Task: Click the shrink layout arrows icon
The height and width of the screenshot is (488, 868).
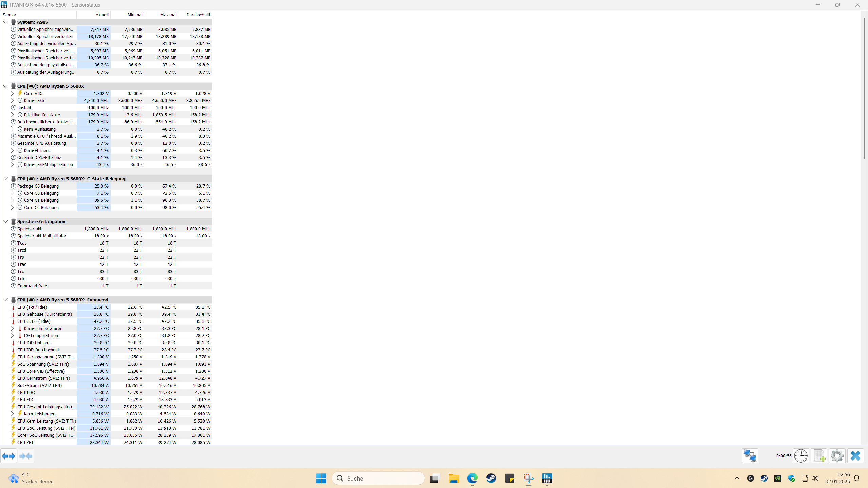Action: coord(26,456)
